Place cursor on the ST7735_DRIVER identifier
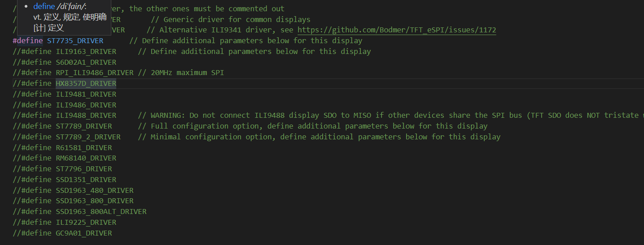 (75, 41)
